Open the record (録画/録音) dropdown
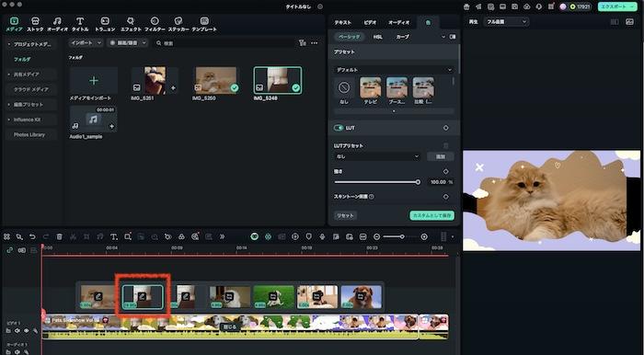 (128, 42)
